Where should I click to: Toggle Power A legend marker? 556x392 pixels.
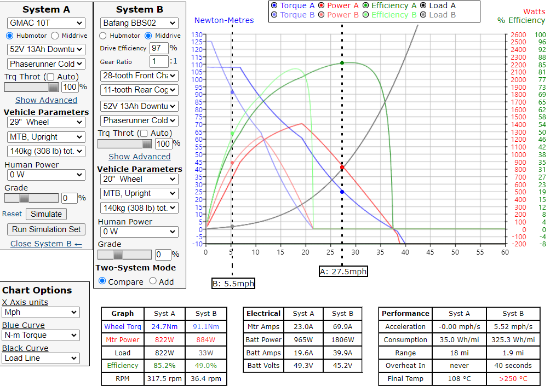[x=321, y=5]
